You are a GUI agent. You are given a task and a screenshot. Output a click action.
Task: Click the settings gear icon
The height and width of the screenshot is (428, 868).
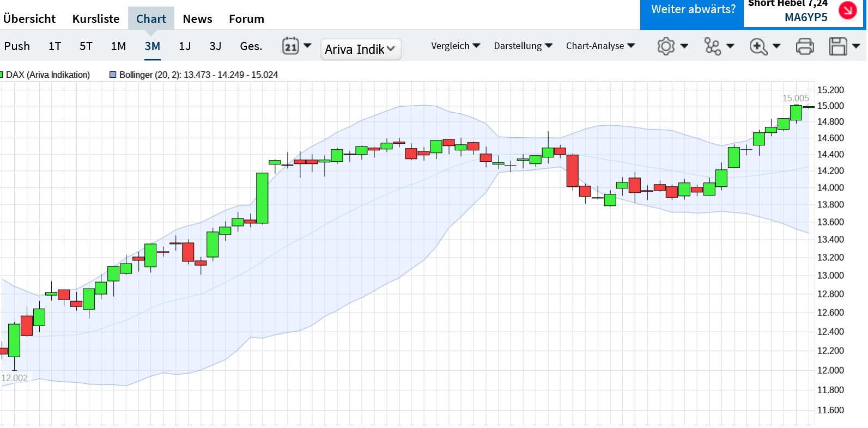pos(666,46)
